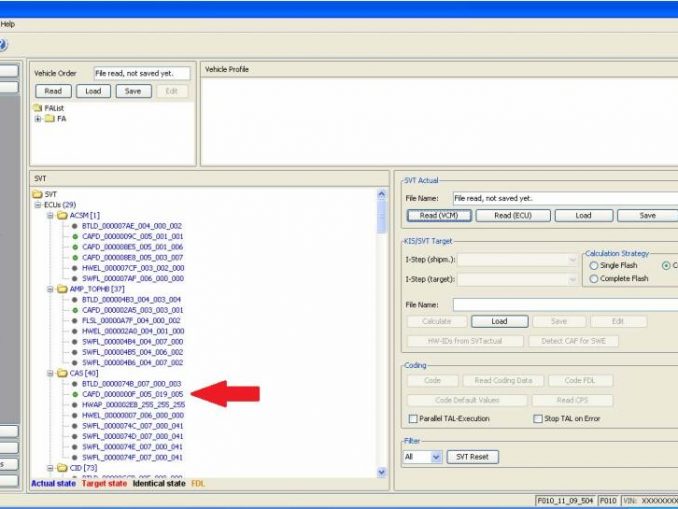Viewport: 678px width, 509px height.
Task: Click SVT tree scrollbar down arrow
Action: pos(382,471)
